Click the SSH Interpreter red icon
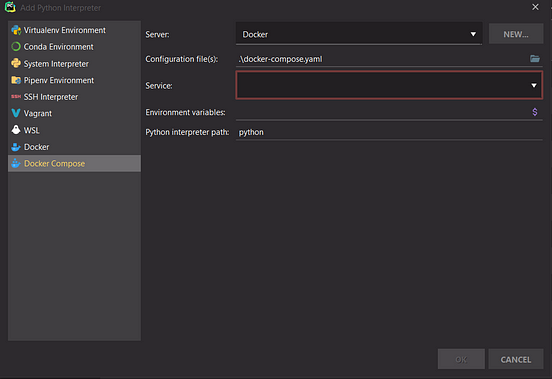 pyautogui.click(x=16, y=97)
